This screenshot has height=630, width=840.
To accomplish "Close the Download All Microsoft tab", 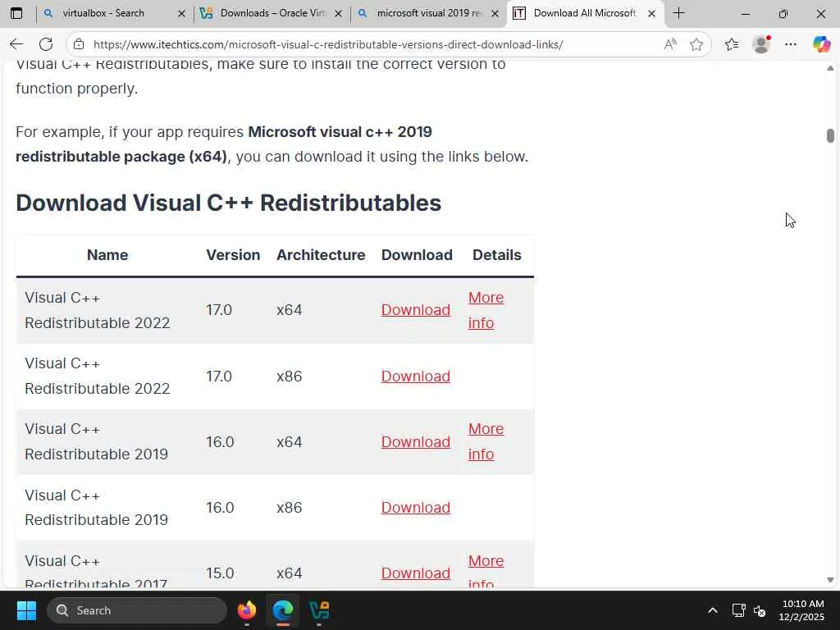I will tap(652, 13).
